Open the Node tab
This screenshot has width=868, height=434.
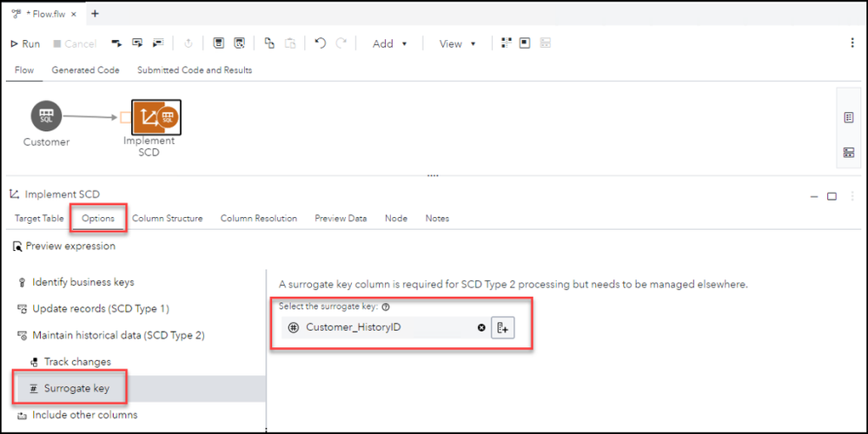(x=396, y=219)
